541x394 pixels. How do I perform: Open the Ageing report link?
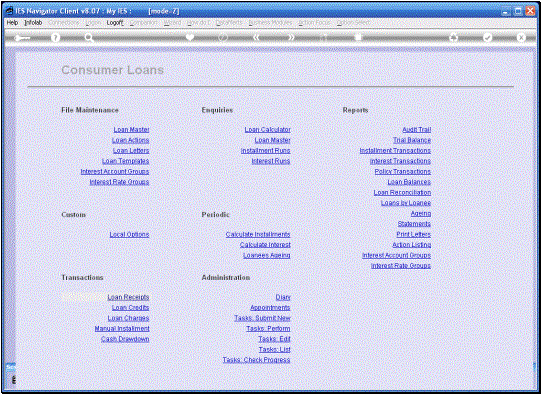(x=421, y=213)
